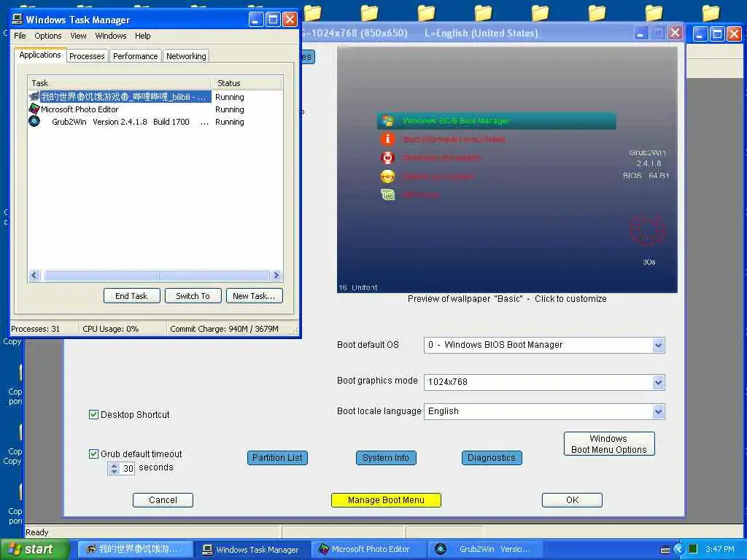Select the Applications tab
This screenshot has width=747, height=560.
[x=40, y=55]
